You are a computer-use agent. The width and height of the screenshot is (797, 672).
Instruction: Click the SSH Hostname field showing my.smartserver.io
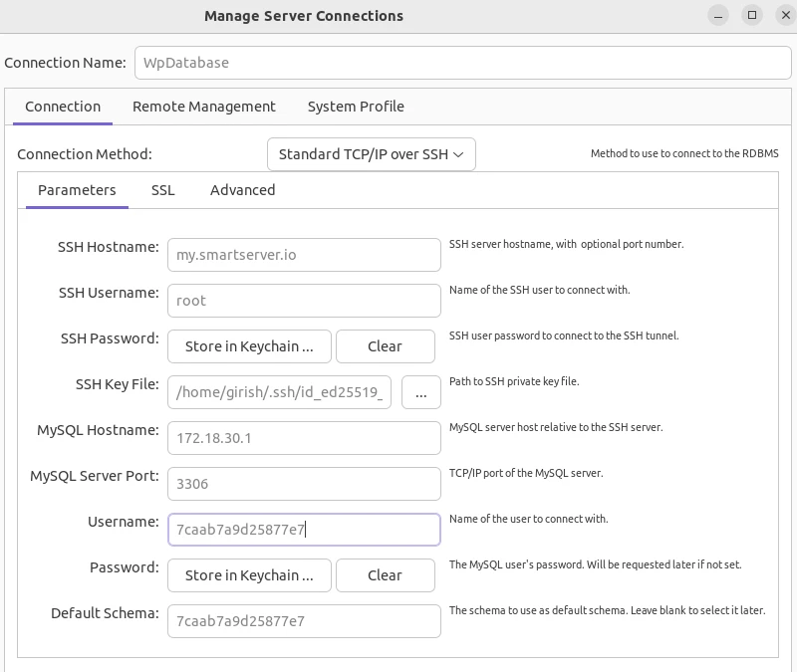(x=304, y=255)
